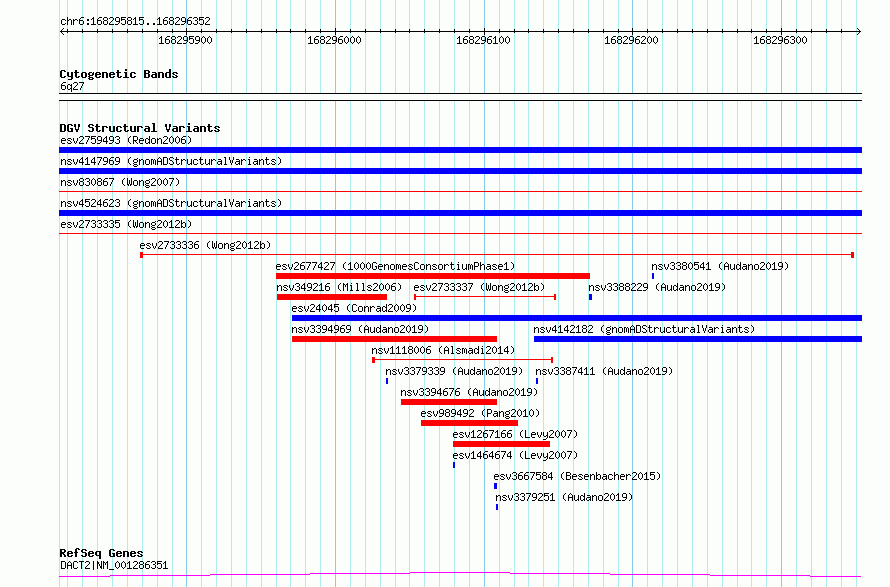The image size is (890, 587).
Task: Click the nsv349216 (Mills2006) red bar
Action: point(331,297)
